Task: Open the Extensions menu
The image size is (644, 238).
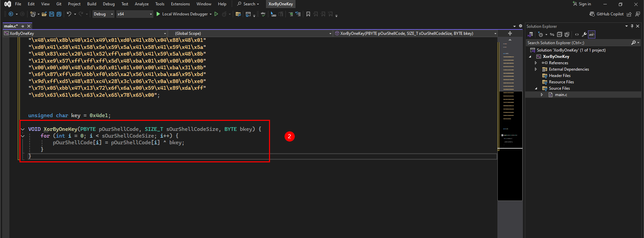Action: click(180, 4)
